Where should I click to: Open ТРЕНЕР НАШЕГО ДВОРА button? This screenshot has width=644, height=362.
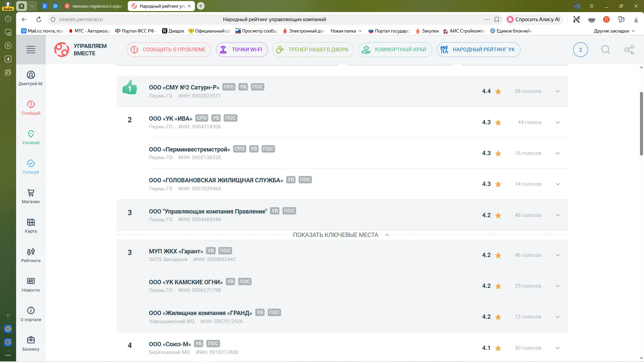(x=313, y=50)
